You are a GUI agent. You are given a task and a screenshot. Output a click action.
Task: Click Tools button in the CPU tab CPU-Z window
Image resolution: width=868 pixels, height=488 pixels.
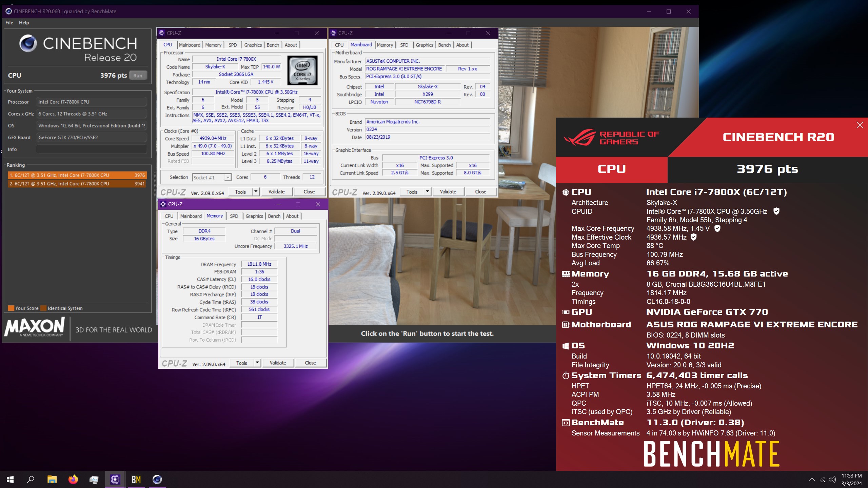[x=240, y=191]
